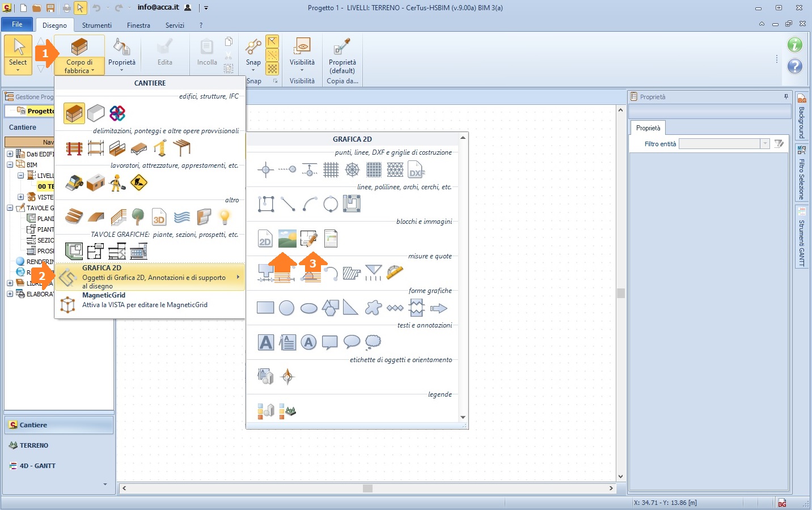Select the tree object icon

[x=138, y=216]
